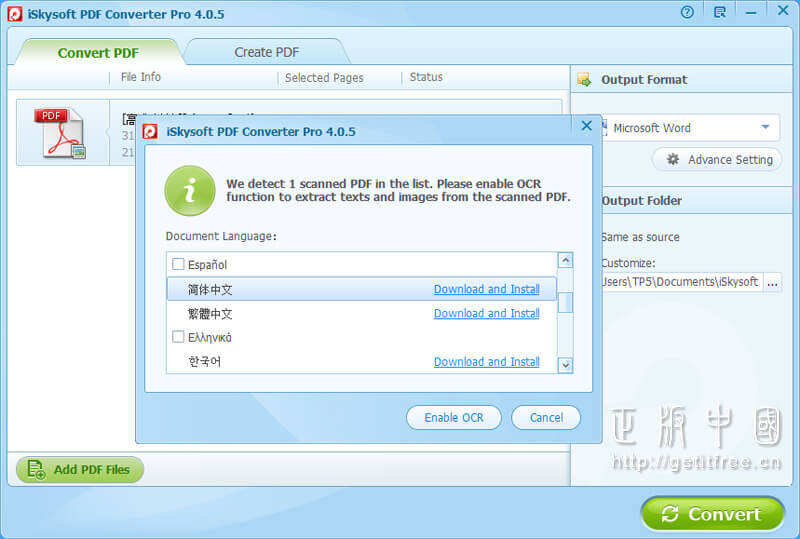Download and Install for 繁體中文
Screen dimensions: 800x539
[x=487, y=313]
